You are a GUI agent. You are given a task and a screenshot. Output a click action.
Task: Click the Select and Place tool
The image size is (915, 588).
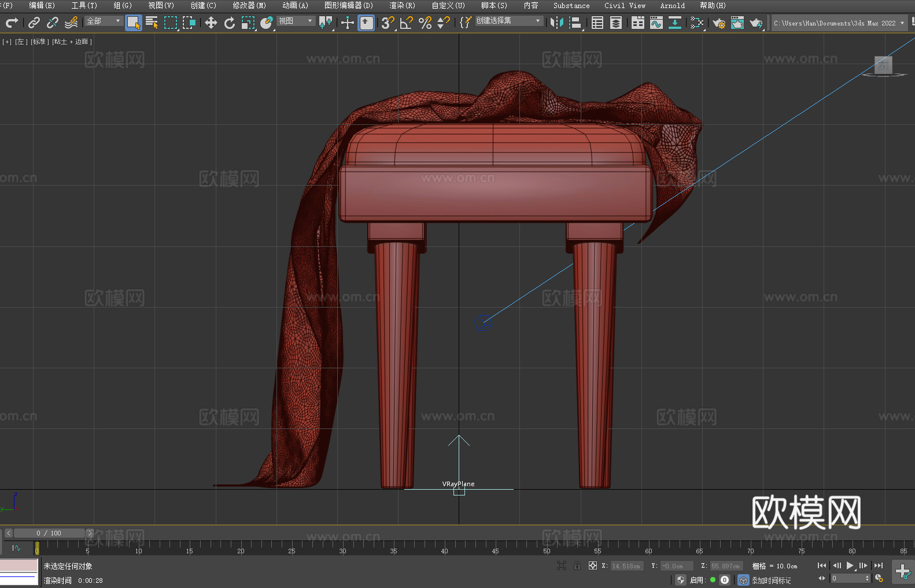coord(267,23)
